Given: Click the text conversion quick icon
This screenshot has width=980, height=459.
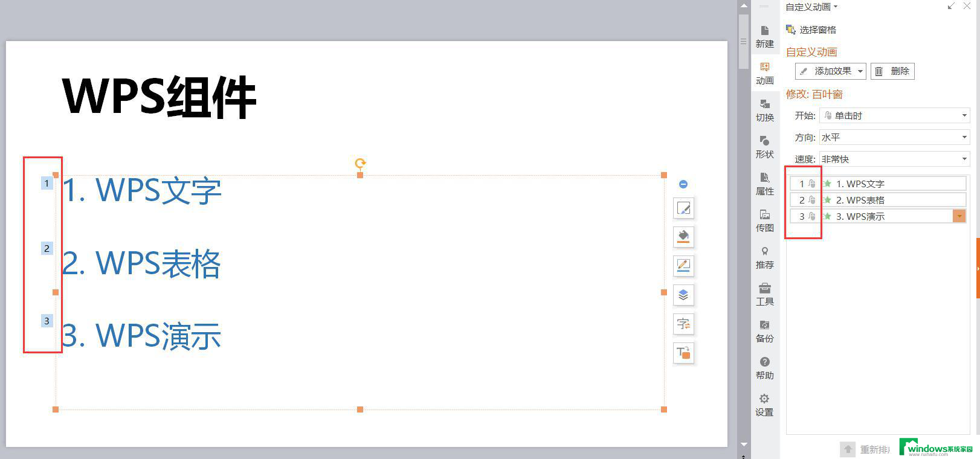Looking at the screenshot, I should click(x=683, y=324).
